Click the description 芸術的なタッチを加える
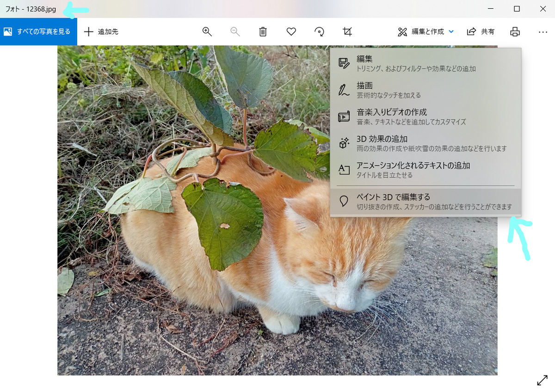This screenshot has height=392, width=555. click(x=388, y=95)
